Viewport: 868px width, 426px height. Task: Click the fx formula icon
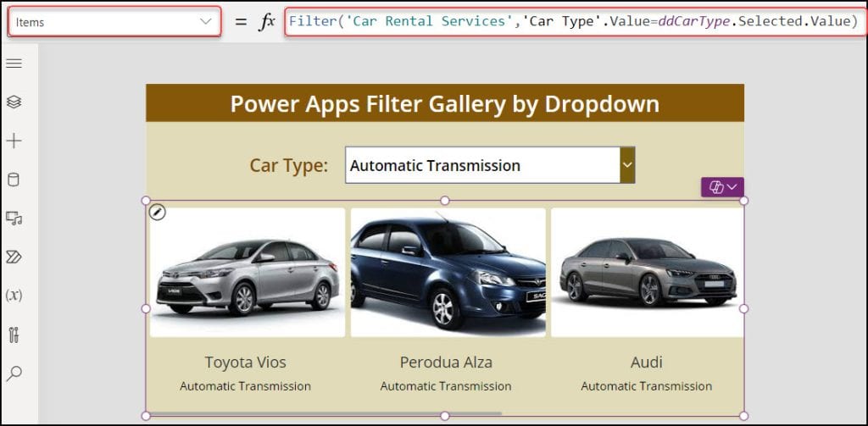[267, 21]
